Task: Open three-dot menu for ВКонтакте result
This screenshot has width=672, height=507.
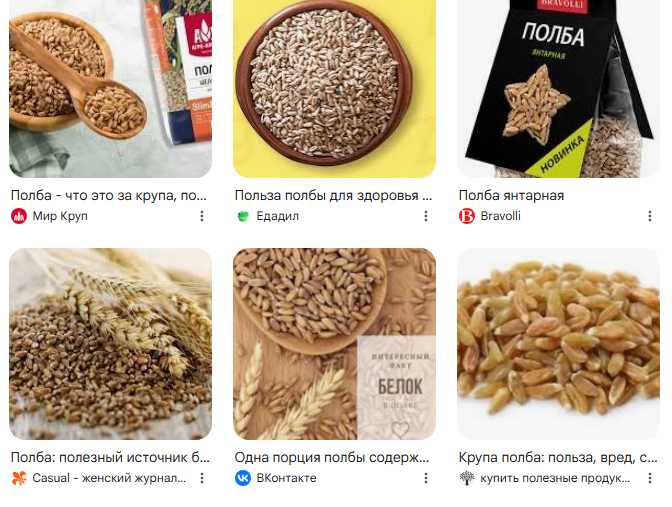Action: point(426,478)
